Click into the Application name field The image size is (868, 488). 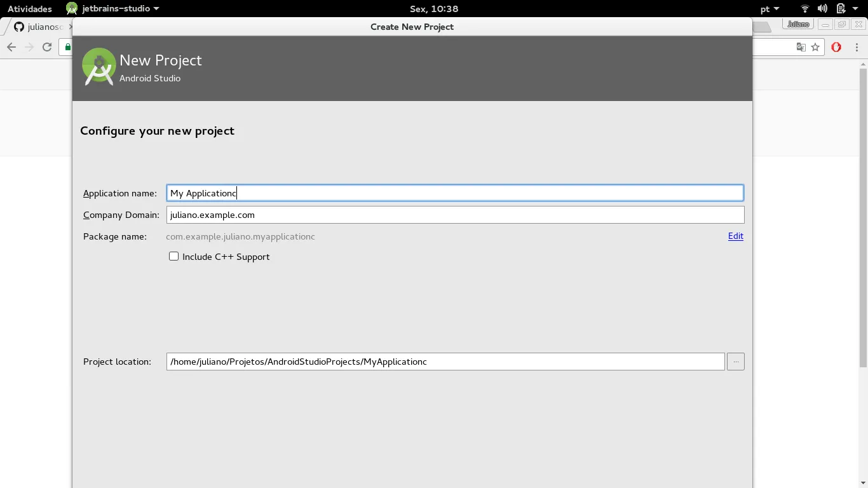(454, 193)
